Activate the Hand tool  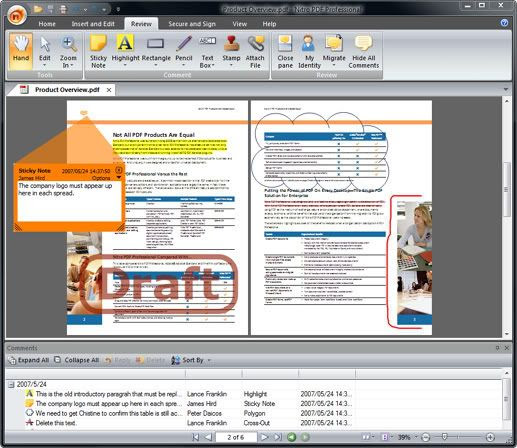point(21,52)
